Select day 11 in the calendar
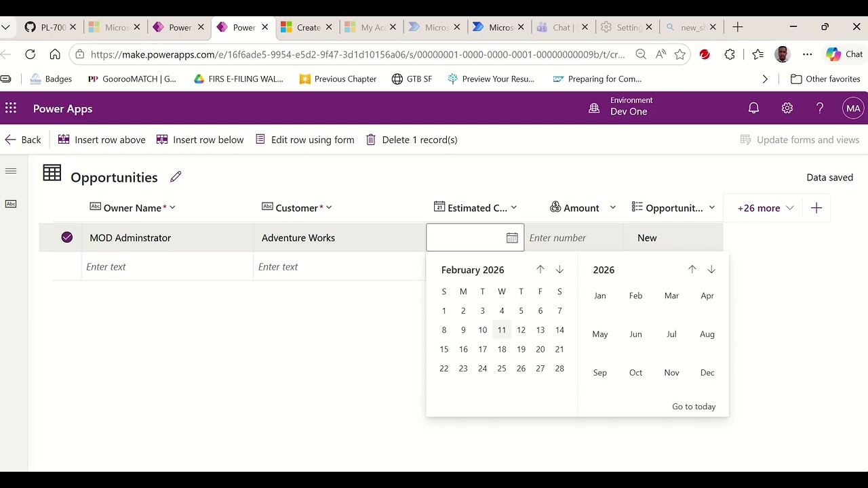 (x=502, y=330)
